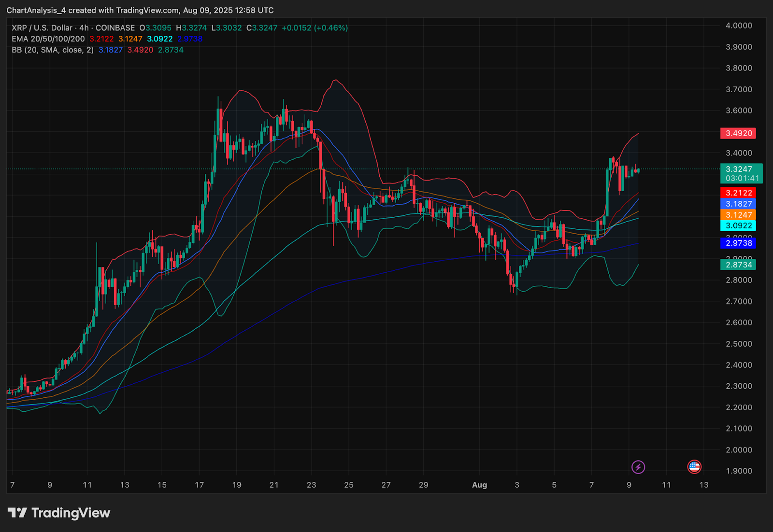Click the BB upper value 3.4920 in legend
This screenshot has height=532, width=773.
click(x=141, y=50)
